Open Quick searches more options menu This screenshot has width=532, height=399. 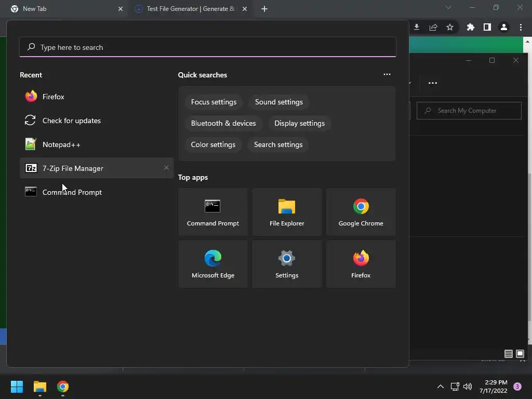(x=387, y=74)
